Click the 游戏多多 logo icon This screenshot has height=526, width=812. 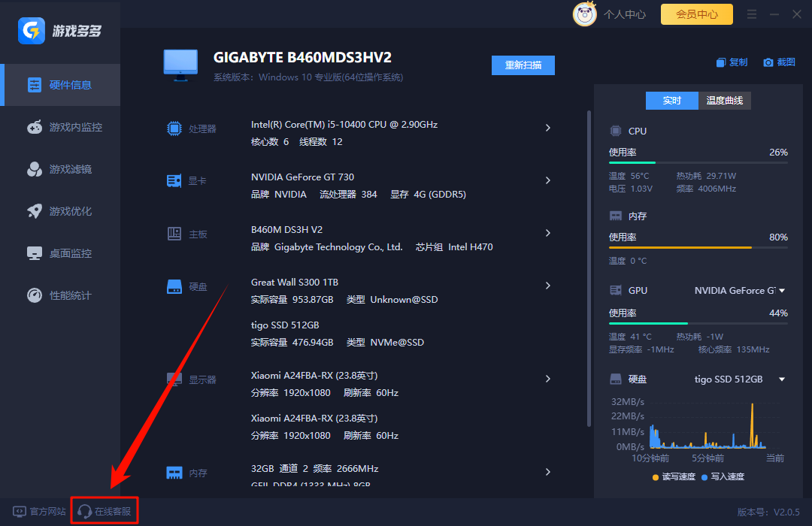click(x=32, y=31)
